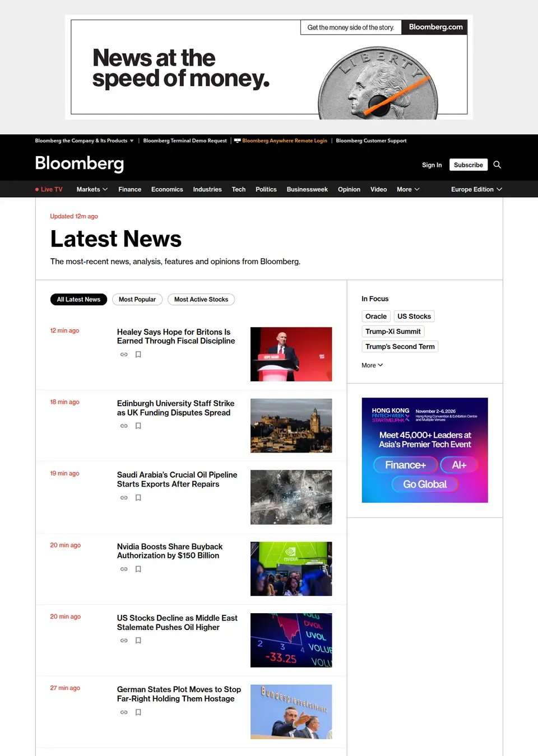
Task: Copy link icon for Nvidia buyback article
Action: (x=124, y=569)
